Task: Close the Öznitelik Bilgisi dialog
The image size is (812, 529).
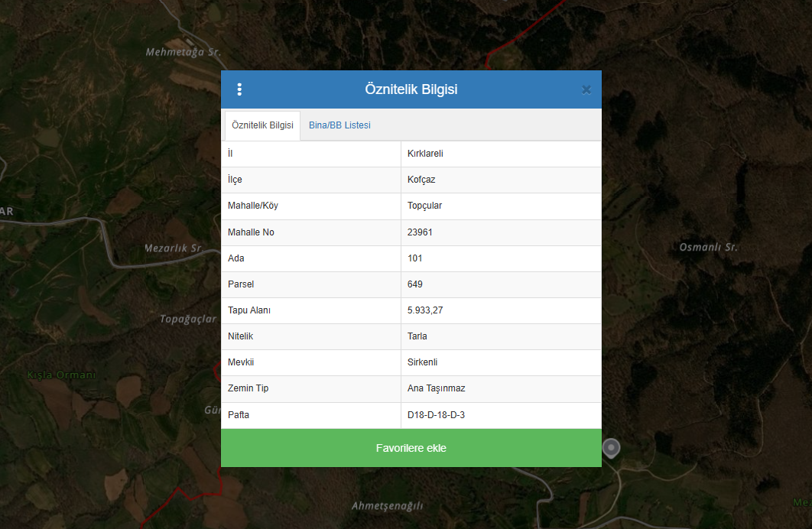Action: click(x=586, y=89)
